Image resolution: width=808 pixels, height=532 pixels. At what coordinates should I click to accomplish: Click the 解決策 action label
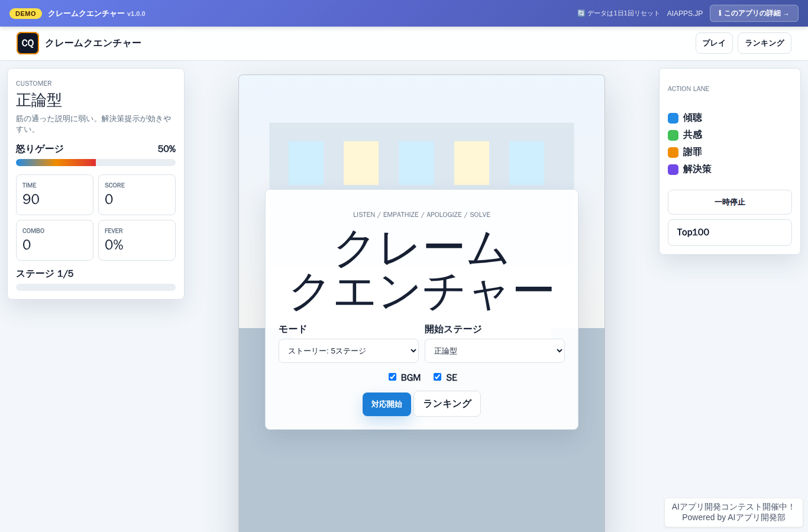coord(697,169)
